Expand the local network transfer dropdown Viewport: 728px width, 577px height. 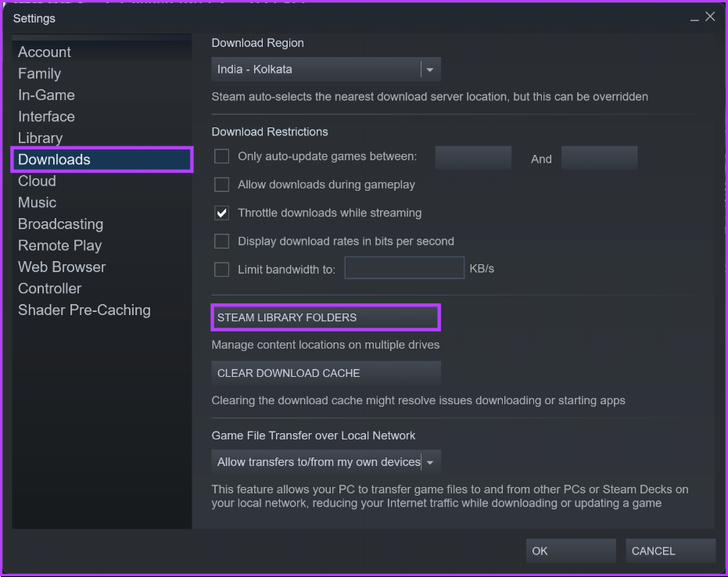pyautogui.click(x=430, y=462)
